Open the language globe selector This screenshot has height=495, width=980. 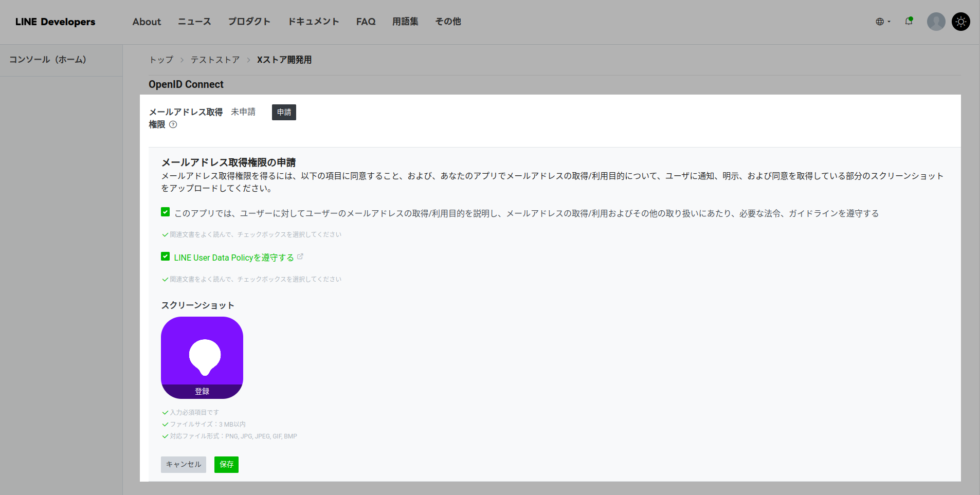pos(883,22)
